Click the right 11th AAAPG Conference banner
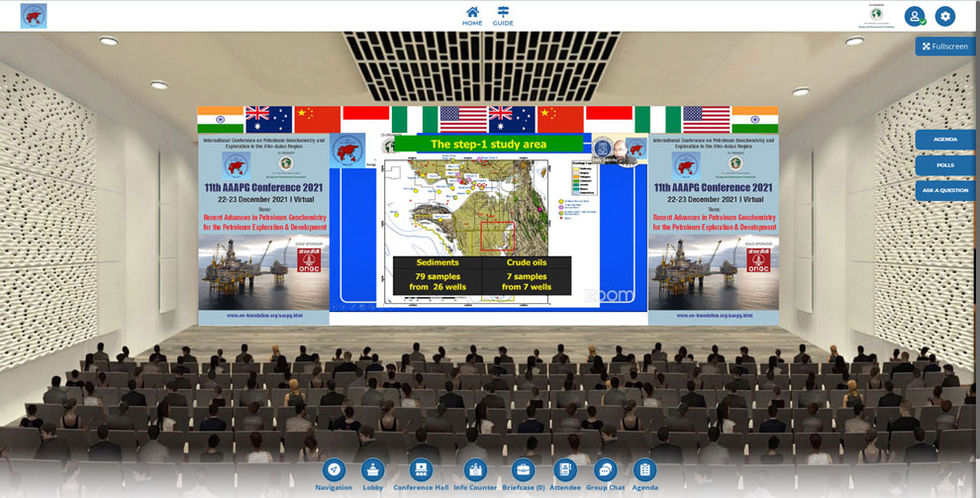This screenshot has height=498, width=980. (x=713, y=229)
